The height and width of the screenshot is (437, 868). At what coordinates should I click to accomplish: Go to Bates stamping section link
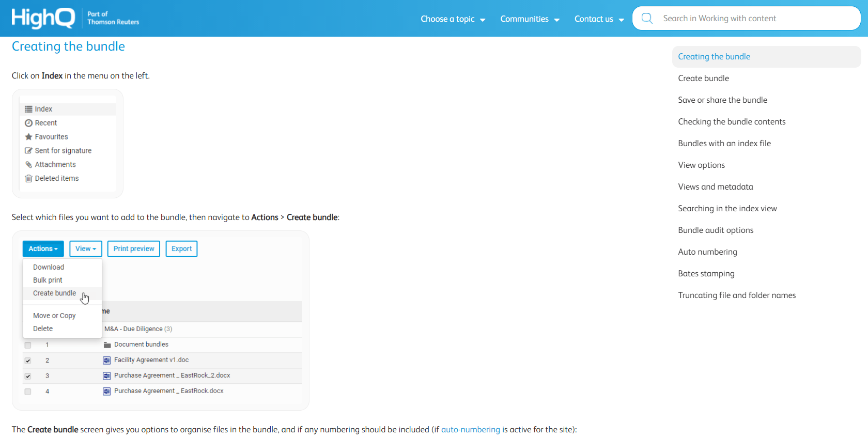point(706,274)
